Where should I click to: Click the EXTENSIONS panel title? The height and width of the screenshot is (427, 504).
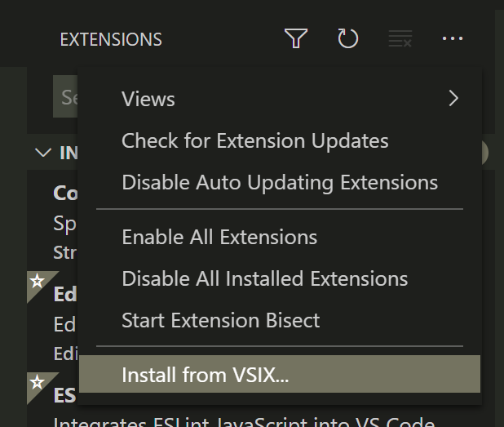(x=111, y=39)
